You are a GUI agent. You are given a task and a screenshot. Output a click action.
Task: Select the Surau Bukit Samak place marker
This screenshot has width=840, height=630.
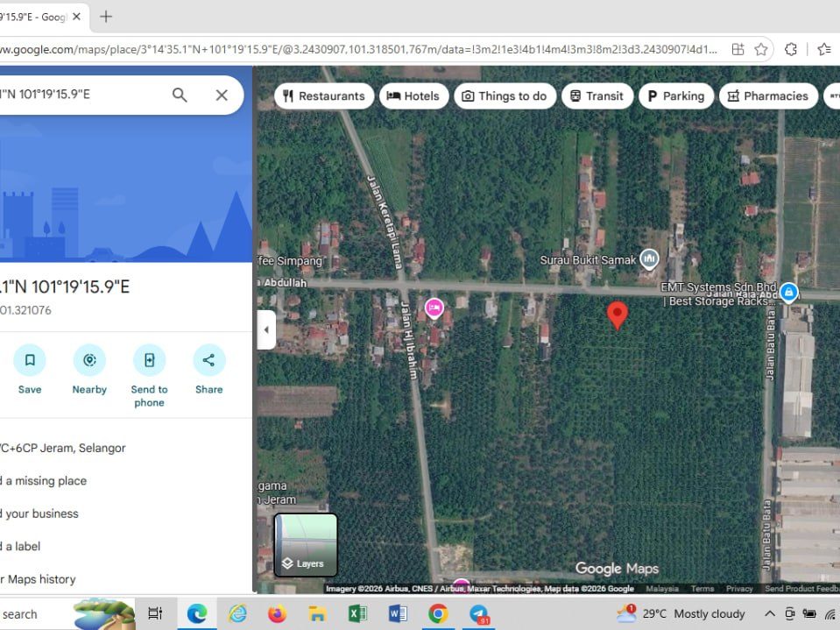pos(649,260)
